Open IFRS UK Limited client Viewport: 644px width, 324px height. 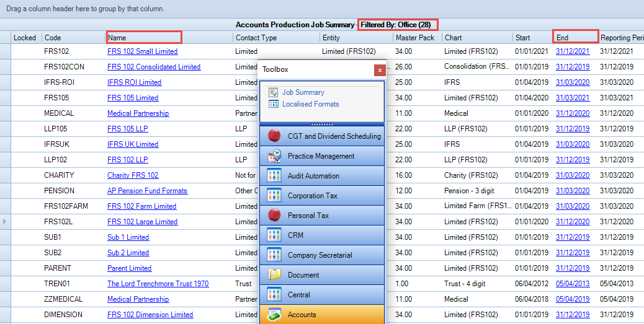[133, 144]
